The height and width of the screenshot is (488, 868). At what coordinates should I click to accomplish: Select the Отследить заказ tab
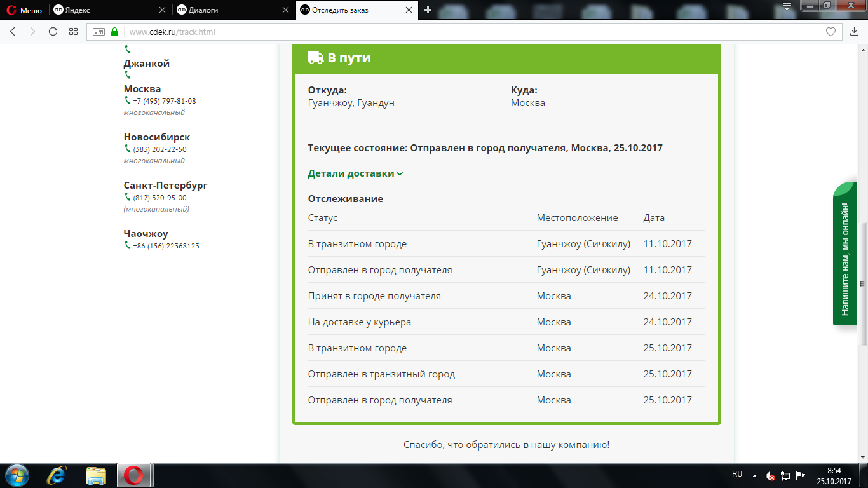357,10
